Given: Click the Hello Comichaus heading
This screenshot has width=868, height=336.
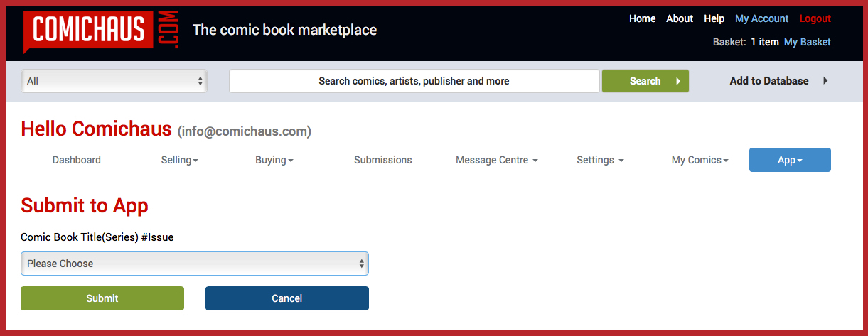Looking at the screenshot, I should [x=96, y=129].
